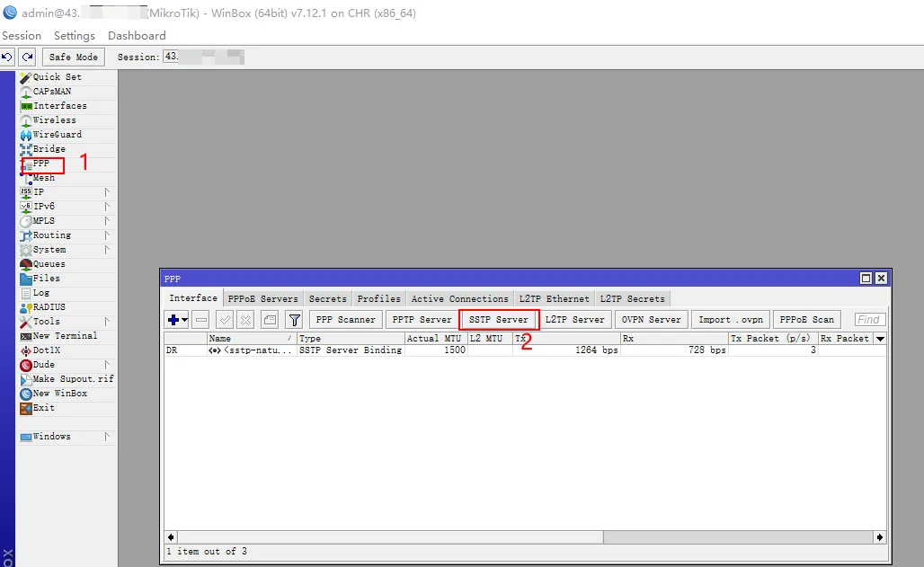This screenshot has width=924, height=567.
Task: Click the L2TP Server button
Action: click(574, 320)
